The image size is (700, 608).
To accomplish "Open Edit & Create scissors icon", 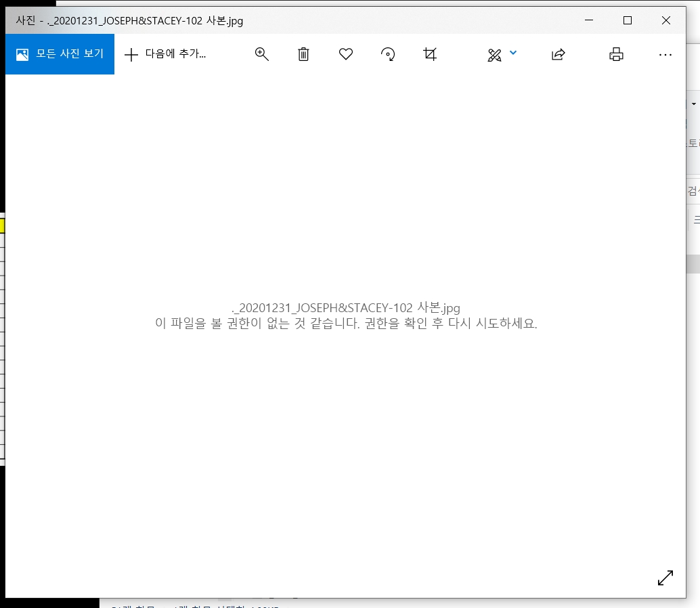I will [494, 55].
